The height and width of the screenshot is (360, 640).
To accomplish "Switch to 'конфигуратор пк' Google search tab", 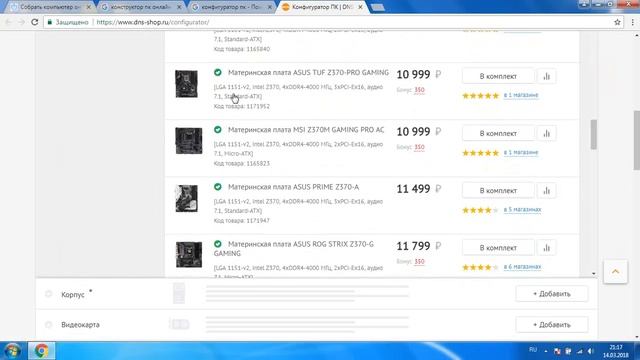I will click(232, 7).
